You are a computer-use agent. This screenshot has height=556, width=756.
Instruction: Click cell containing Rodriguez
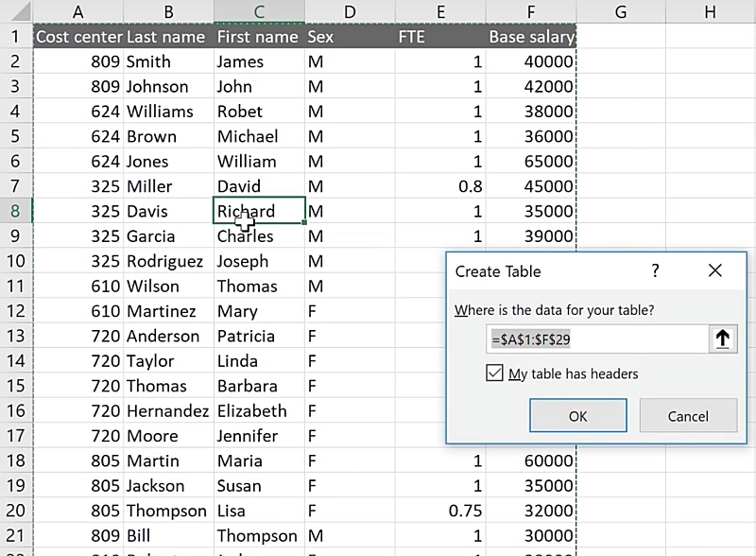tap(167, 261)
